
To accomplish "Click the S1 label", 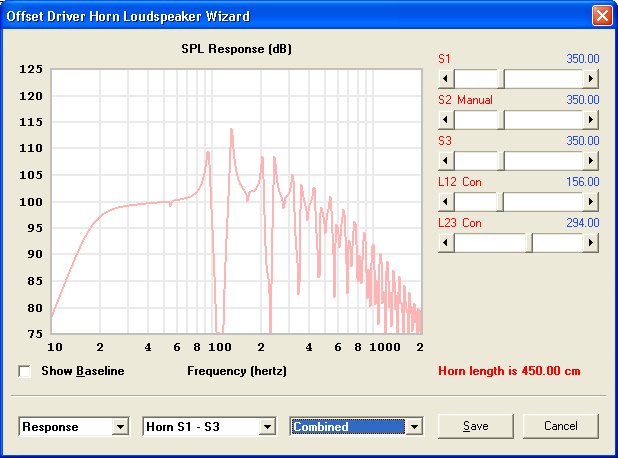I will [444, 59].
